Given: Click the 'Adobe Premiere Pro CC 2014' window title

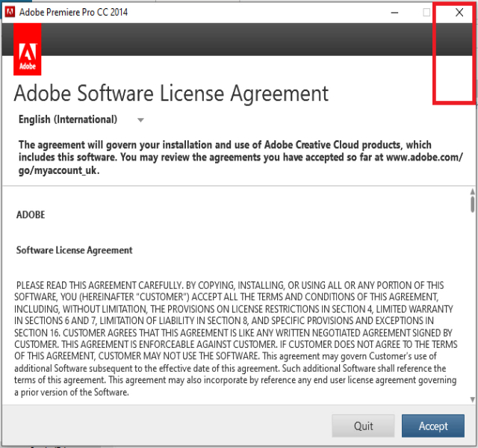Looking at the screenshot, I should 73,12.
